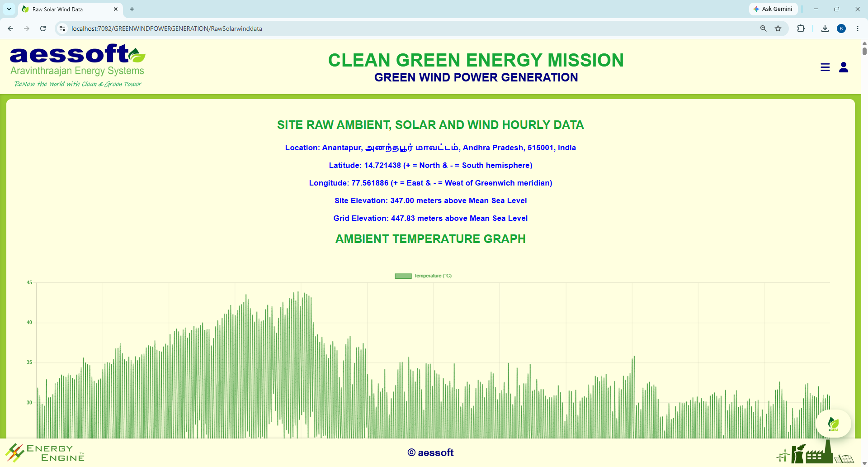Viewport: 868px width, 467px height.
Task: Click the 45 y-axis label
Action: coord(29,283)
